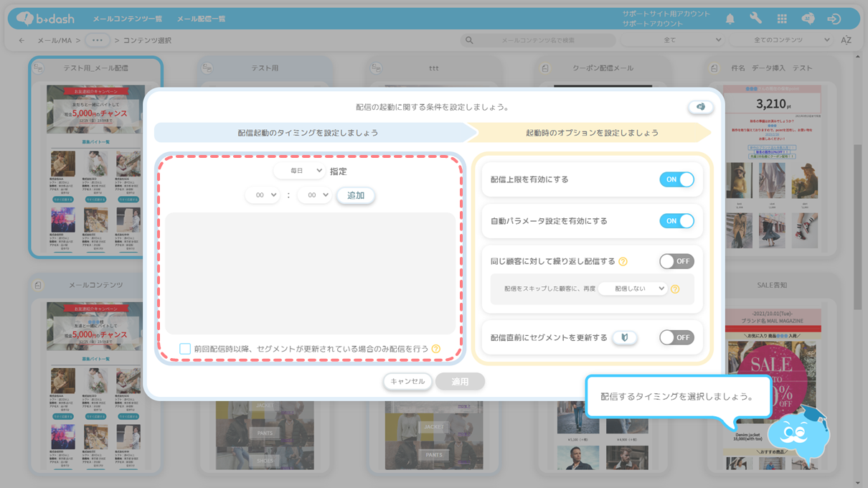
Task: Open the minute 00 dropdown
Action: tap(314, 195)
